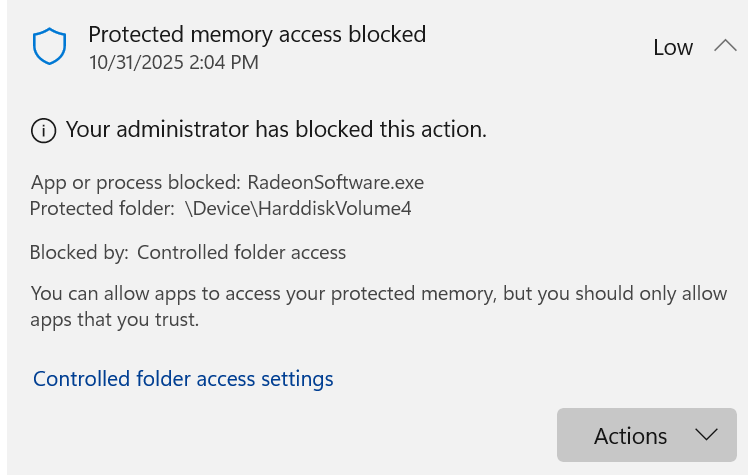This screenshot has height=475, width=748.
Task: Click 'Controlled folder access' blocked-by value
Action: click(241, 253)
